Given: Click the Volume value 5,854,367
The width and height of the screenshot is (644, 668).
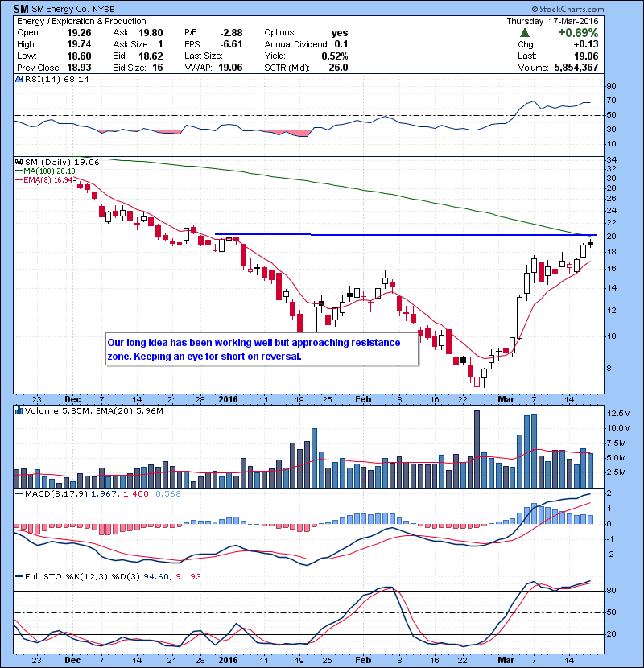Looking at the screenshot, I should 576,68.
